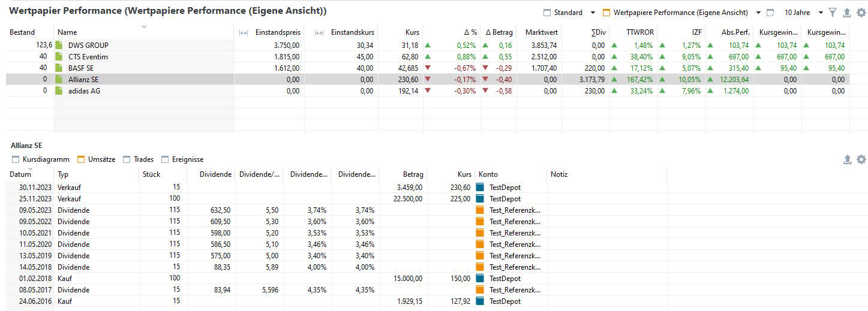The image size is (868, 311).
Task: Click column width icon beside Einstandspreis header
Action: click(x=243, y=32)
